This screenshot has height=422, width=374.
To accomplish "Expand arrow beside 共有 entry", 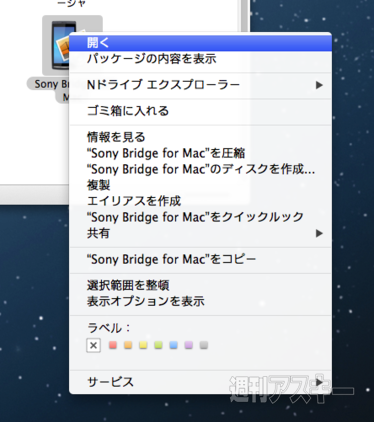I will pos(319,233).
